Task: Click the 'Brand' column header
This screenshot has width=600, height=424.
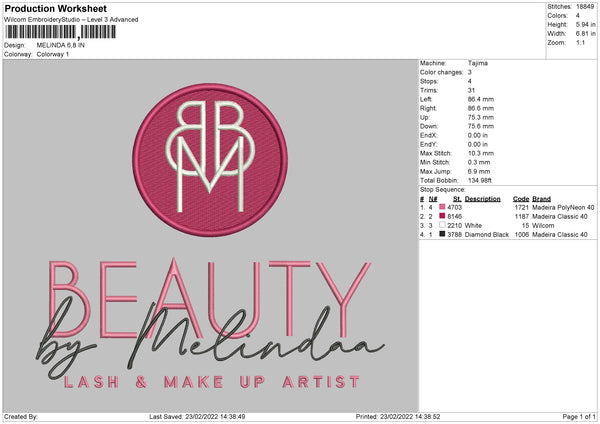Action: 541,199
